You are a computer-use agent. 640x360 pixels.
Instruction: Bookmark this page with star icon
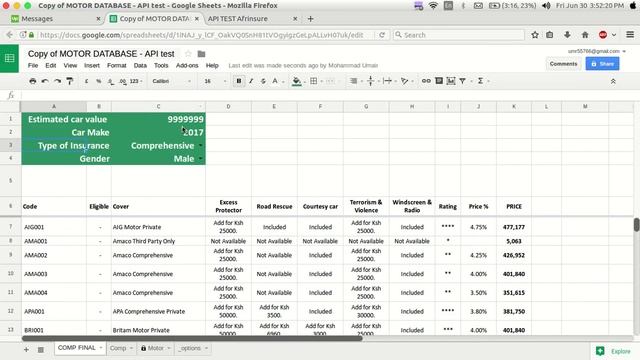[x=535, y=35]
